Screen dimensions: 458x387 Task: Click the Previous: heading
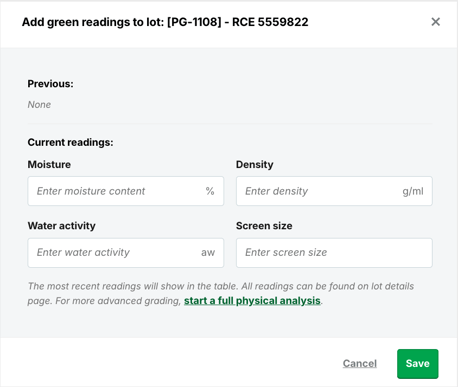(50, 84)
